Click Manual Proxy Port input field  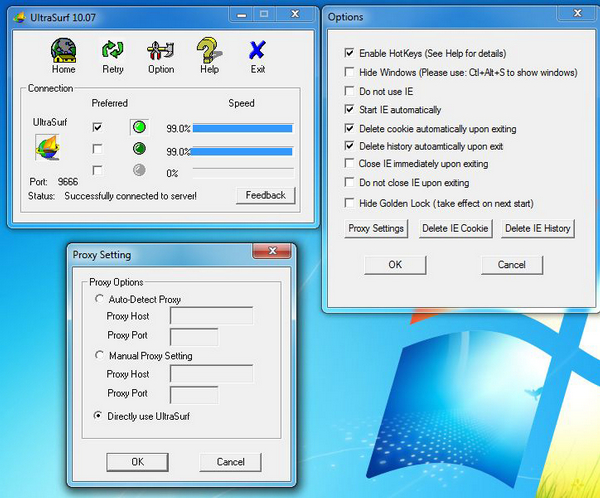point(194,395)
